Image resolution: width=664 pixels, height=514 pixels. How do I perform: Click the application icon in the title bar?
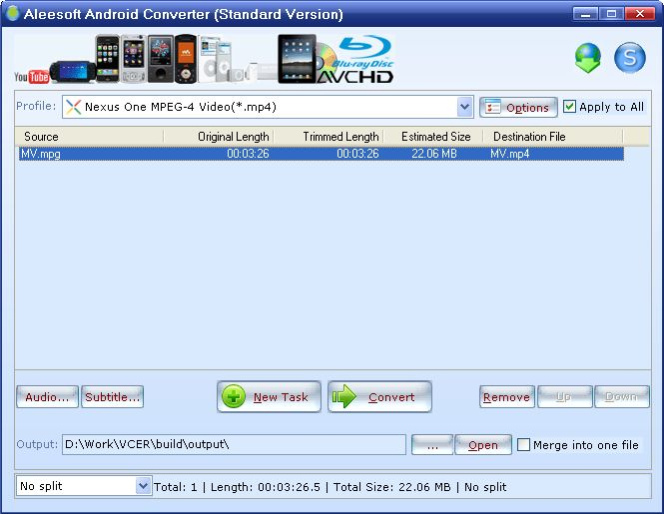coord(13,13)
